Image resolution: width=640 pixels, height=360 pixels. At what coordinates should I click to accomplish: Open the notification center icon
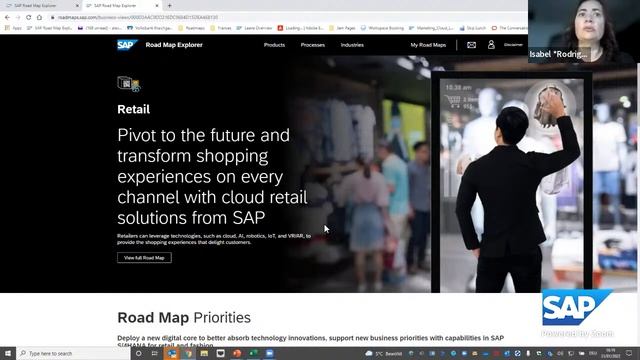pyautogui.click(x=629, y=353)
